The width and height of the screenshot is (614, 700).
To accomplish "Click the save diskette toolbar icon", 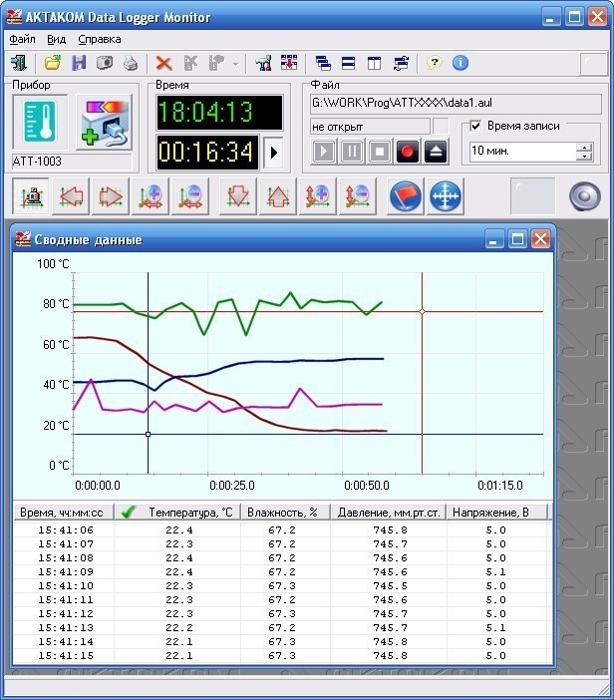I will [79, 63].
